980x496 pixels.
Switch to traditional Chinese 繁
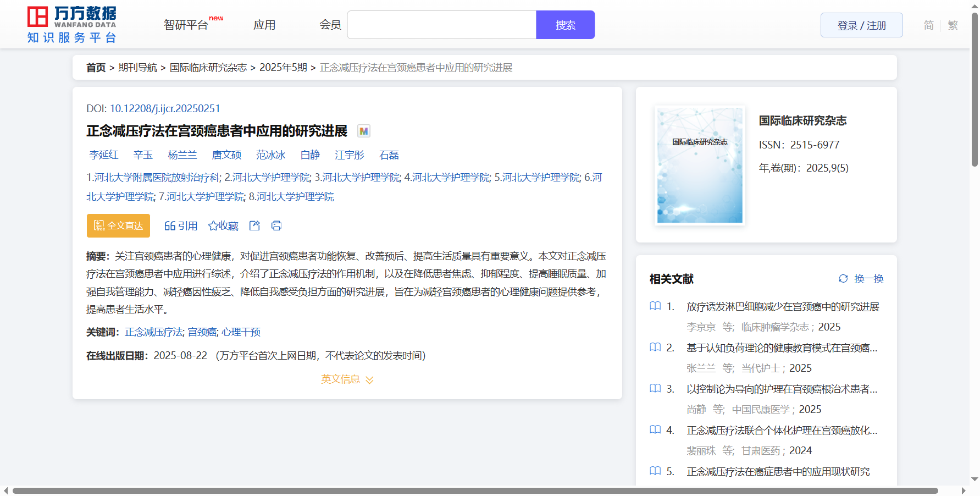953,25
